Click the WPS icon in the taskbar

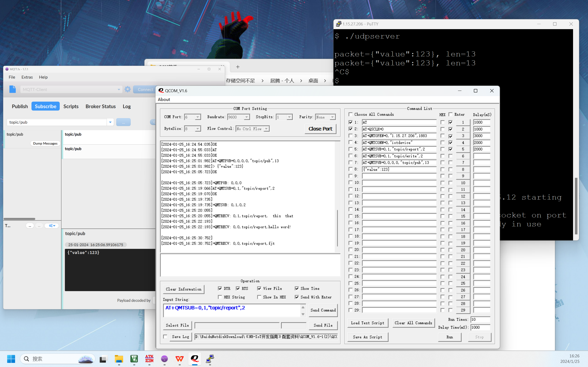[180, 359]
